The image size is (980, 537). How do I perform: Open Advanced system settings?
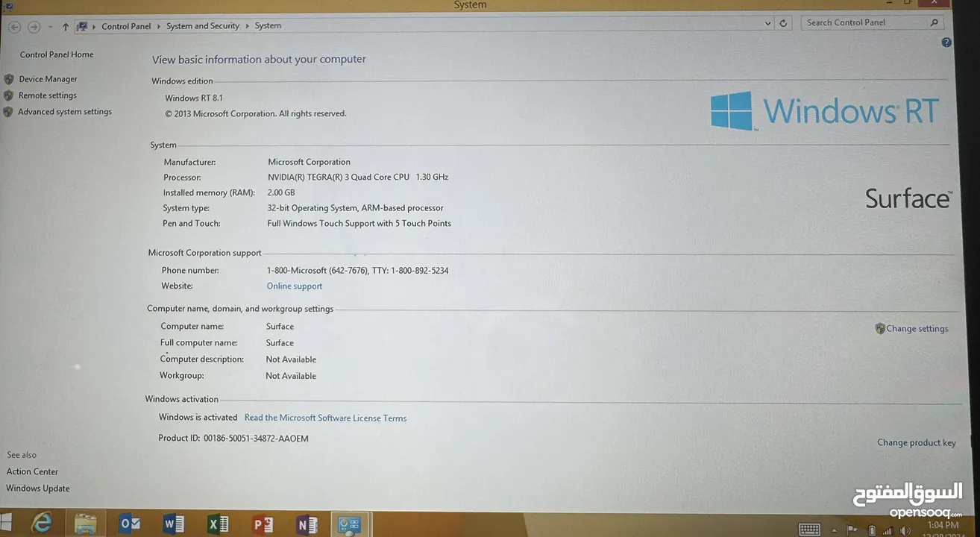(x=65, y=112)
